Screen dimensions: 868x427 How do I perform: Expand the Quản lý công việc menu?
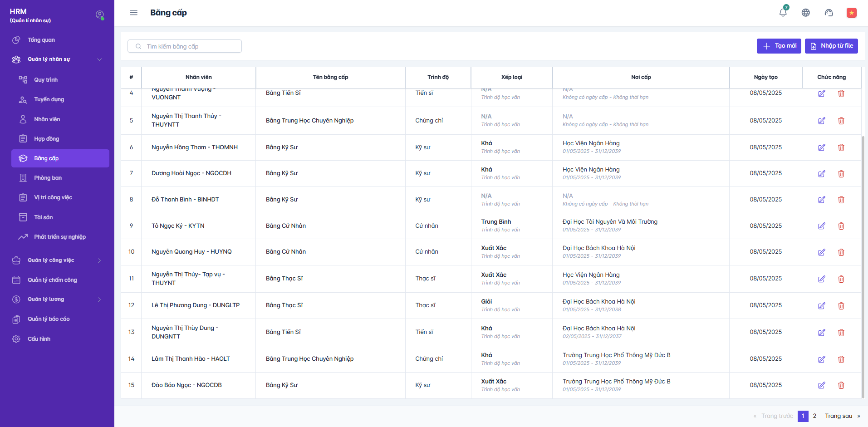click(99, 260)
